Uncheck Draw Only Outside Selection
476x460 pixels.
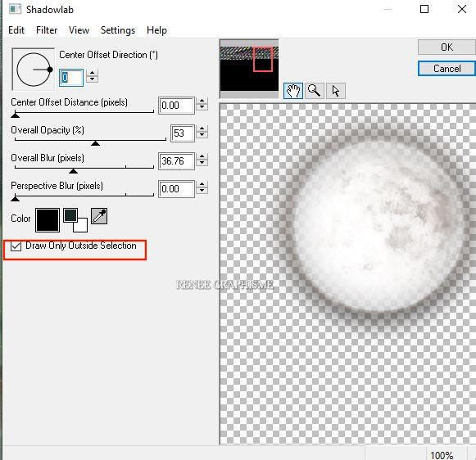[x=16, y=246]
